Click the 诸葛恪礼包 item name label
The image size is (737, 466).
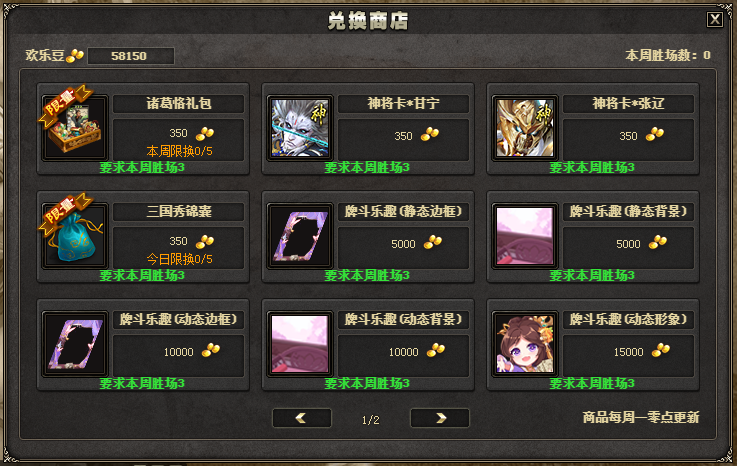(179, 103)
